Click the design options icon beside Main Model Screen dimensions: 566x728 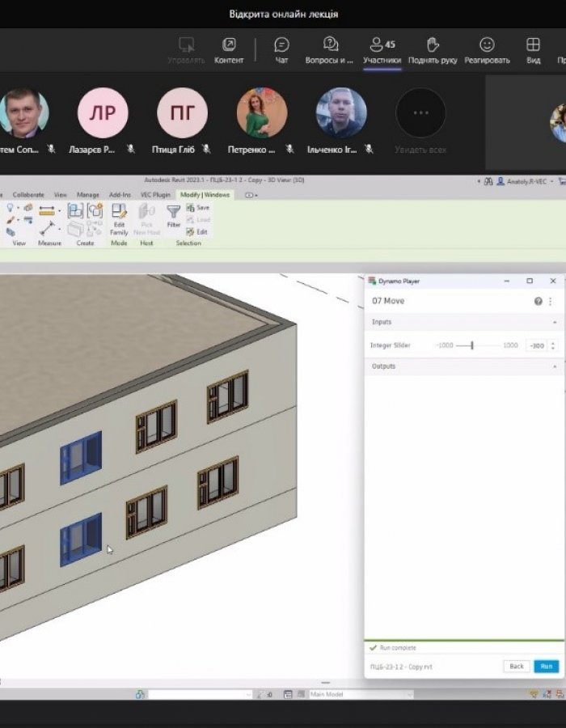(x=288, y=695)
